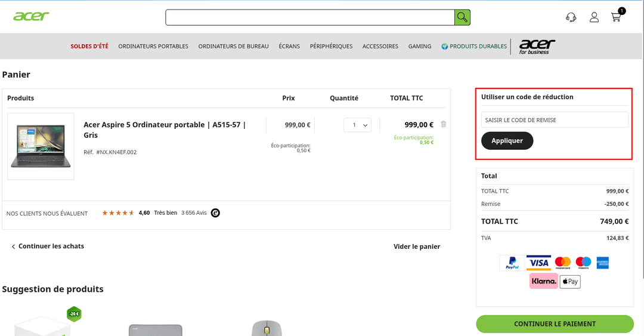Remove the Aspire 5 with trash icon
644x336 pixels.
click(444, 124)
